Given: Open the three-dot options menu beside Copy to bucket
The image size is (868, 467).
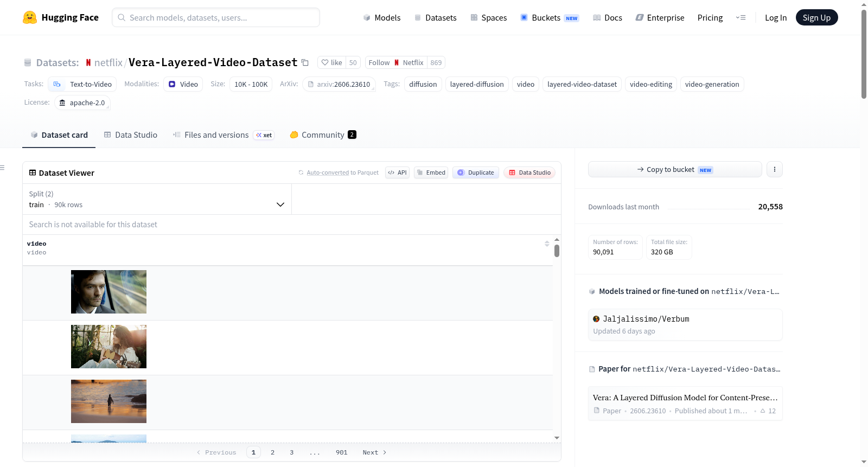Looking at the screenshot, I should tap(775, 169).
